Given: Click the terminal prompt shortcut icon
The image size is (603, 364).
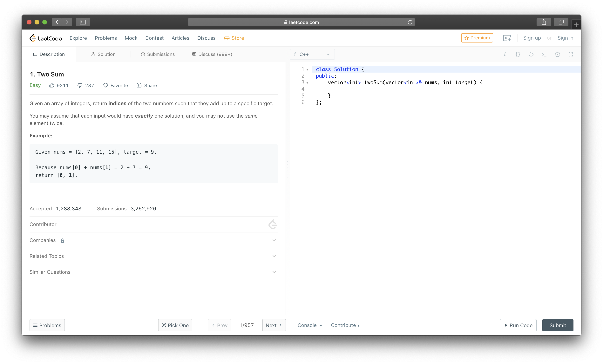Looking at the screenshot, I should (x=544, y=54).
